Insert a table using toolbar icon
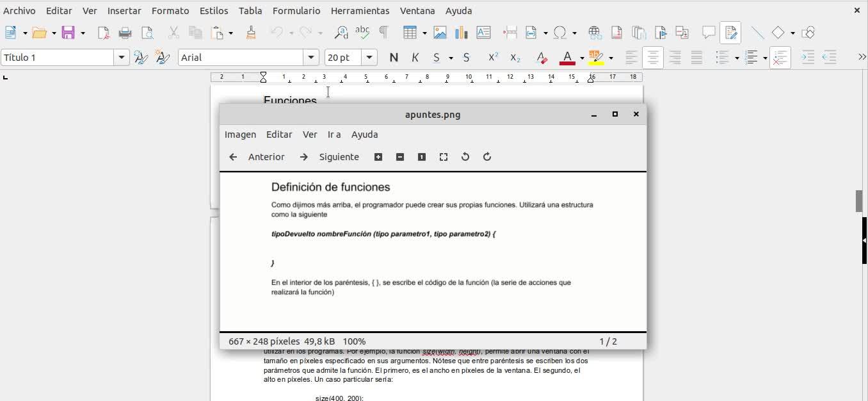868x401 pixels. point(410,33)
